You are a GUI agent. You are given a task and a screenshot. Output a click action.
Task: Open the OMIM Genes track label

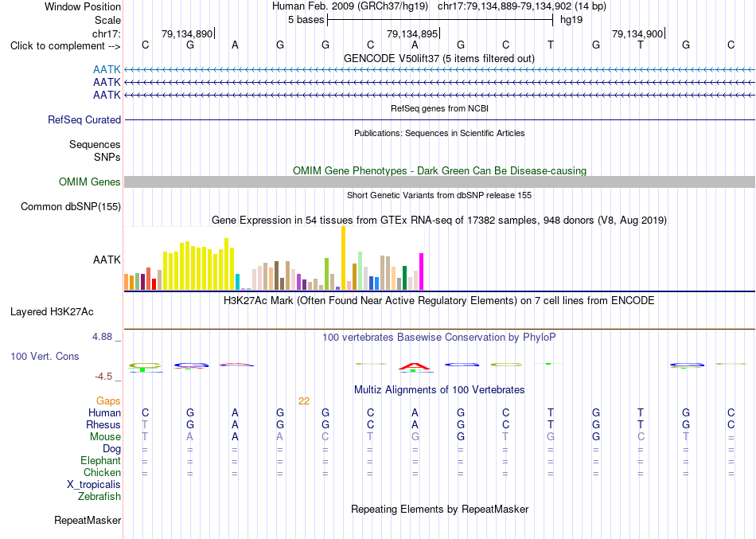89,182
